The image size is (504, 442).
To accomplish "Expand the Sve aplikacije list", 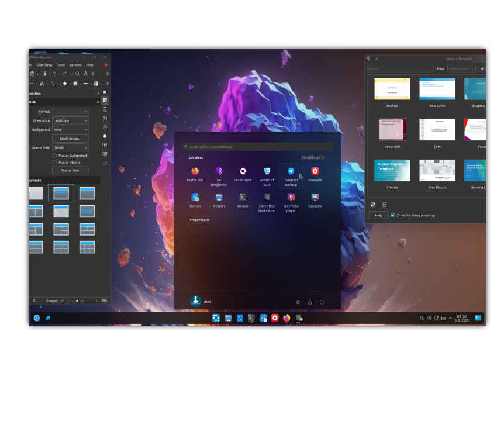I will (313, 158).
